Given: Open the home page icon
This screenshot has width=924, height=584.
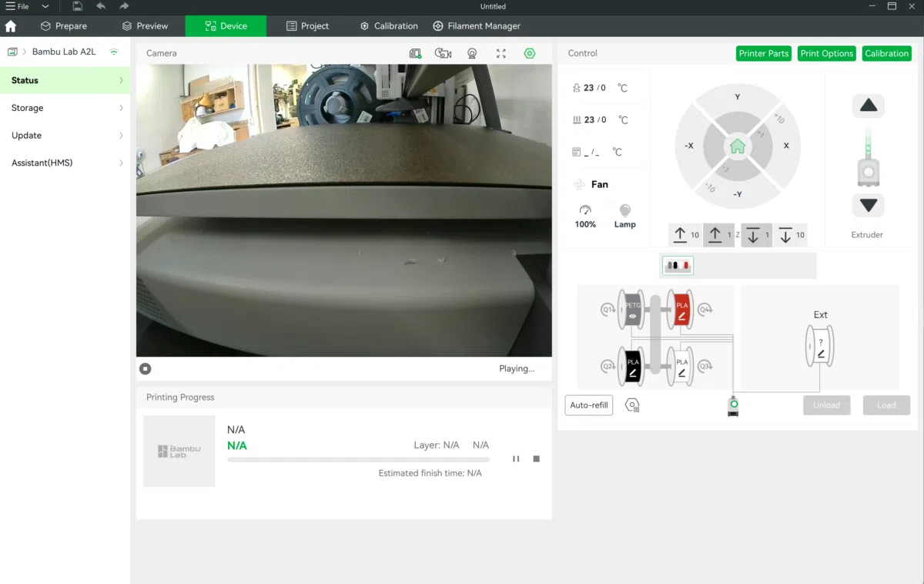Looking at the screenshot, I should coord(11,26).
